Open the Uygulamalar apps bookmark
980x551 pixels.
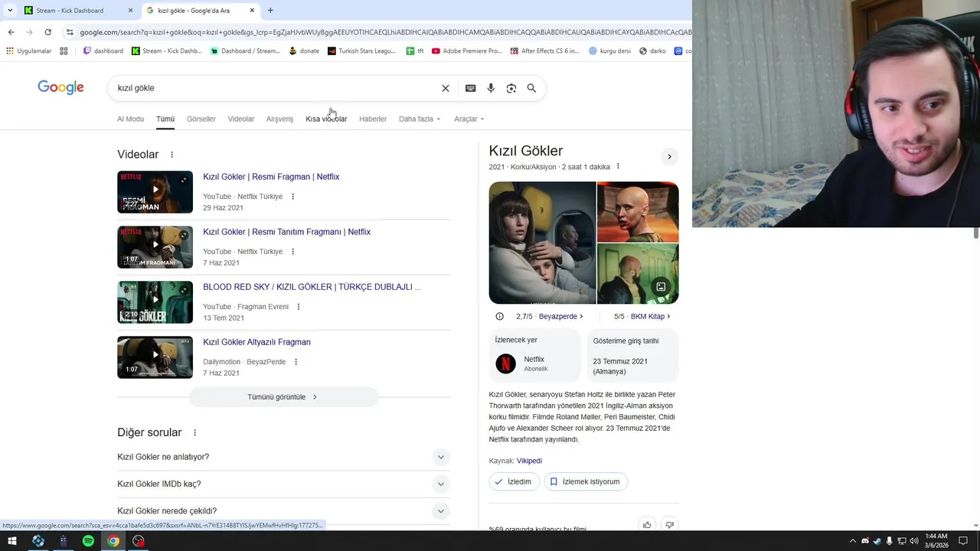pos(28,51)
